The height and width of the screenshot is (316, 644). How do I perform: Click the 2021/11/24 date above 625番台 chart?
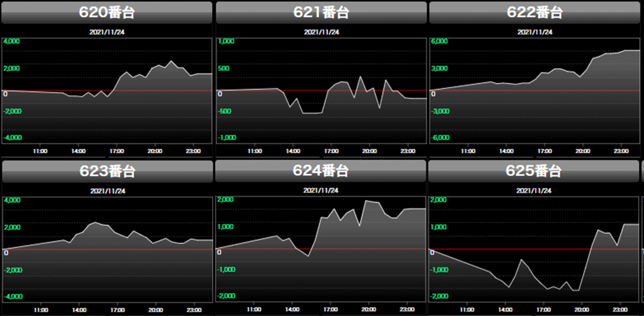tap(534, 191)
